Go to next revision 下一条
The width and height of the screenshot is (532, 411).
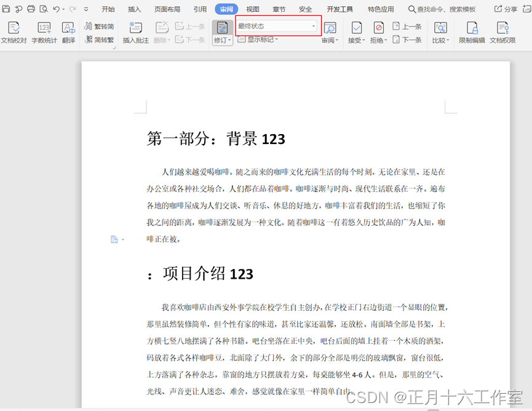tap(407, 40)
